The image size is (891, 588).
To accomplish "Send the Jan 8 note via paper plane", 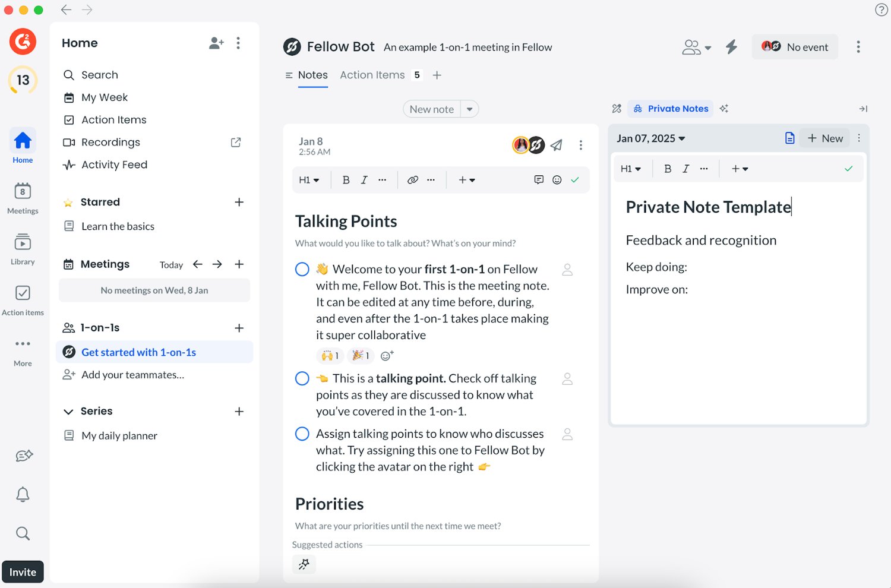I will tap(557, 145).
